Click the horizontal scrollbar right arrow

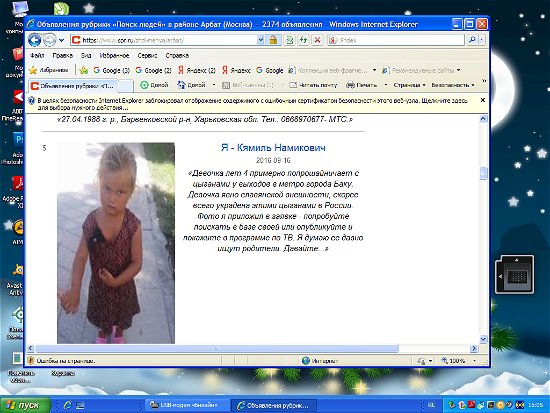click(474, 348)
